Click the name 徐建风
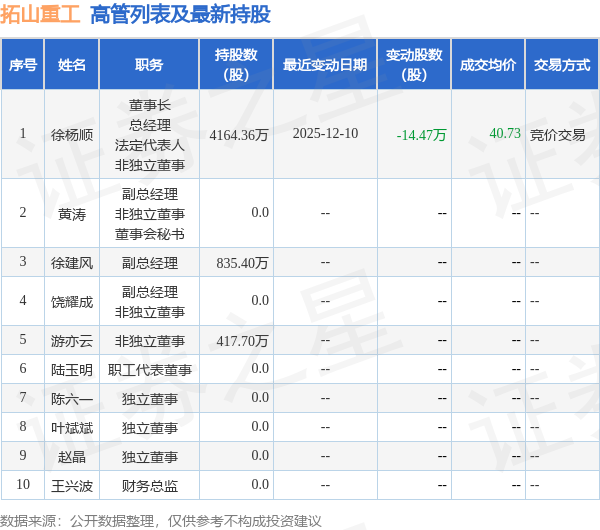Viewport: 600px width, 530px height. [x=72, y=263]
